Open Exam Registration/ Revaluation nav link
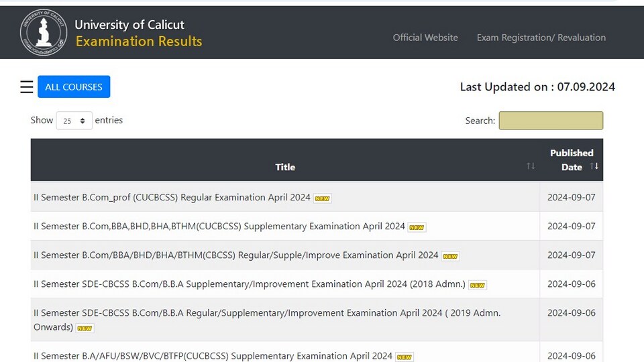This screenshot has width=644, height=362. coord(541,38)
